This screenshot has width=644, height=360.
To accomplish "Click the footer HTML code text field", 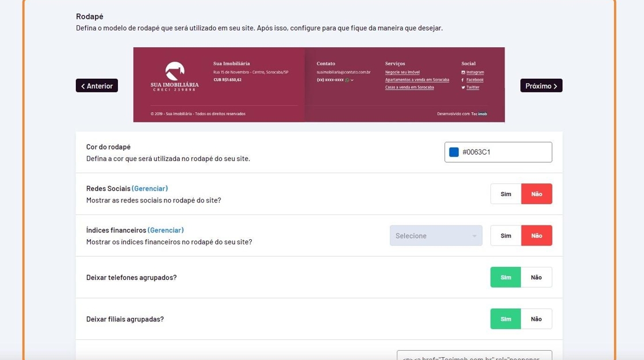I will (474, 356).
